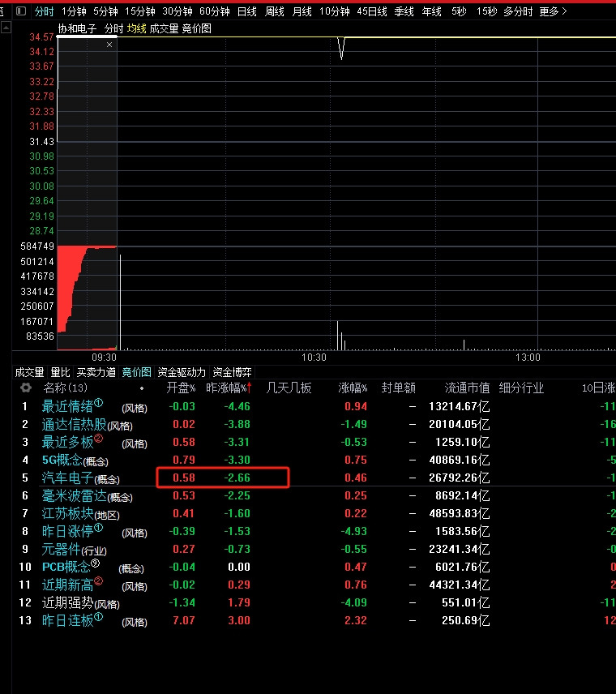This screenshot has width=616, height=694.
Task: Open the 多分时 multi-day view
Action: [x=518, y=11]
